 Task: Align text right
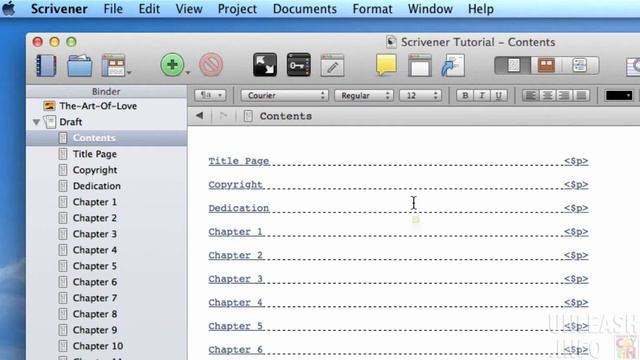564,96
